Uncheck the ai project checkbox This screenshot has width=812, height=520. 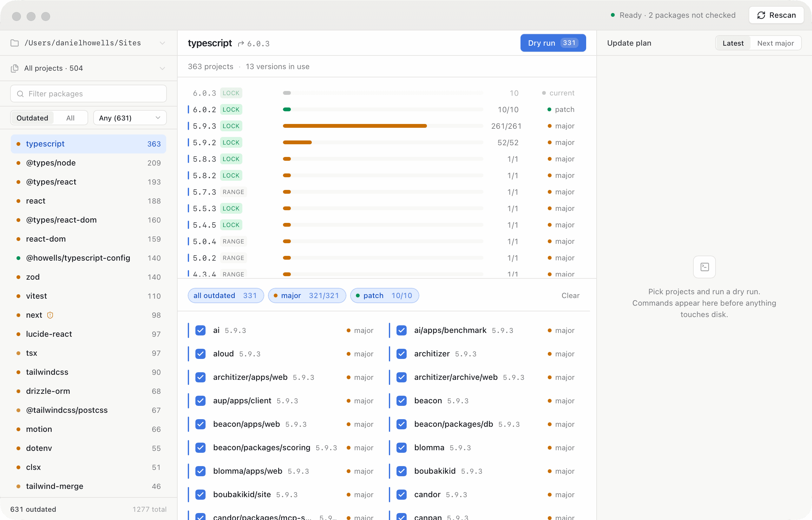tap(201, 330)
